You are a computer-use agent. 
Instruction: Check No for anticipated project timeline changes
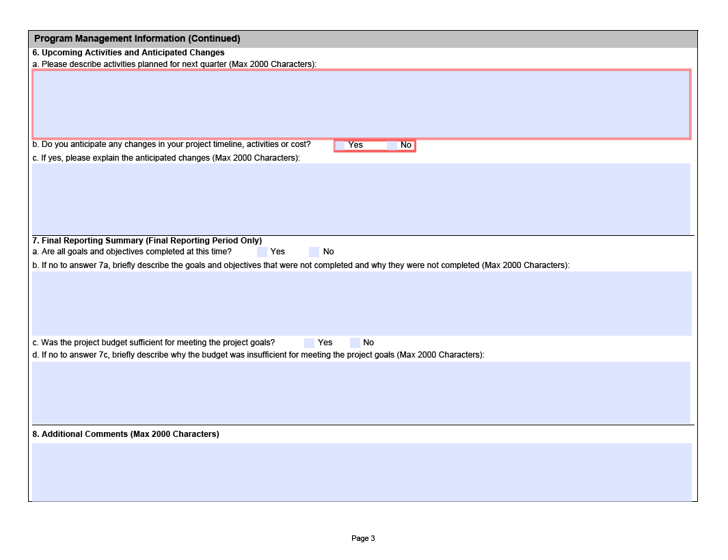coord(392,145)
